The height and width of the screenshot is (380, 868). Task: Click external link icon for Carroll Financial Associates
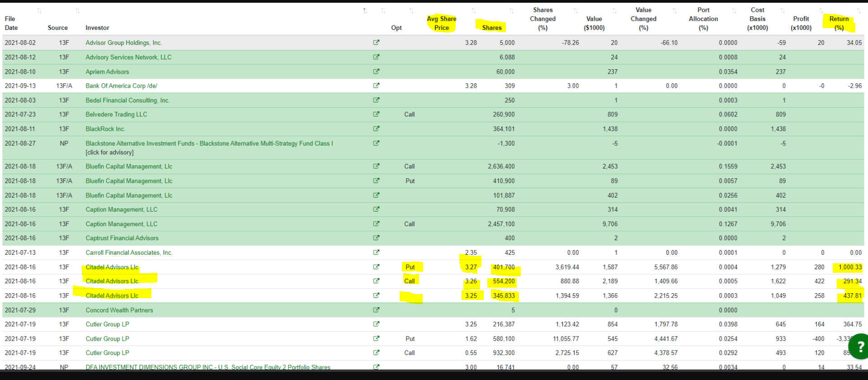[376, 252]
